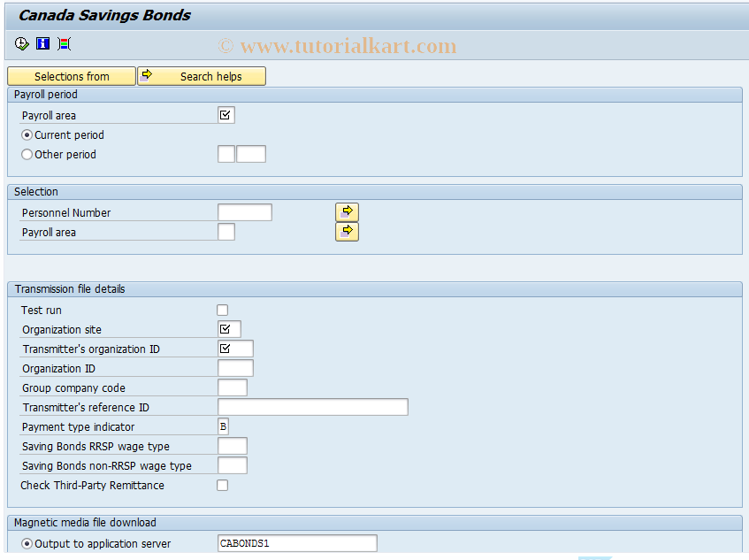Click the required Payroll area field in Payroll period
The image size is (749, 560).
[226, 115]
